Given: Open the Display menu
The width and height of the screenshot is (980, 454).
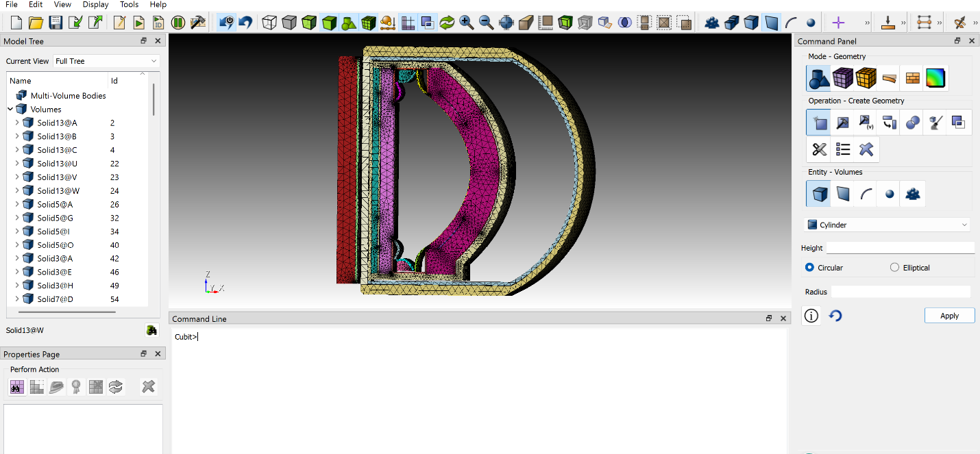Looking at the screenshot, I should pyautogui.click(x=95, y=5).
